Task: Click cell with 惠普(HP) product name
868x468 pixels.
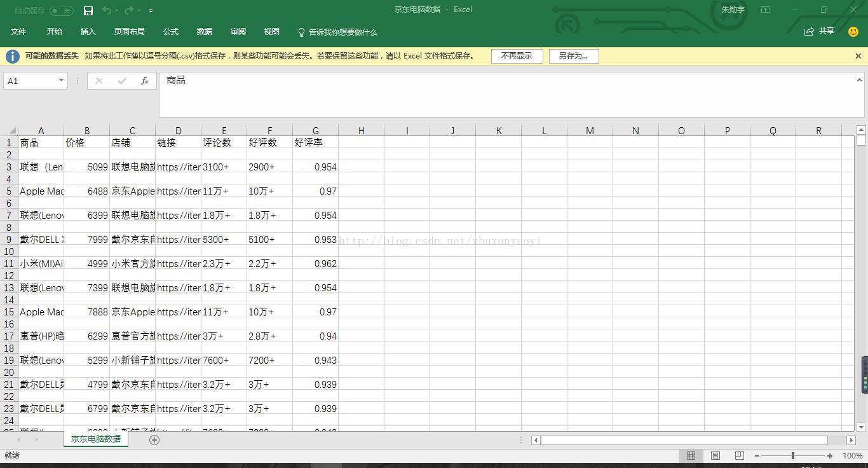Action: click(x=41, y=336)
